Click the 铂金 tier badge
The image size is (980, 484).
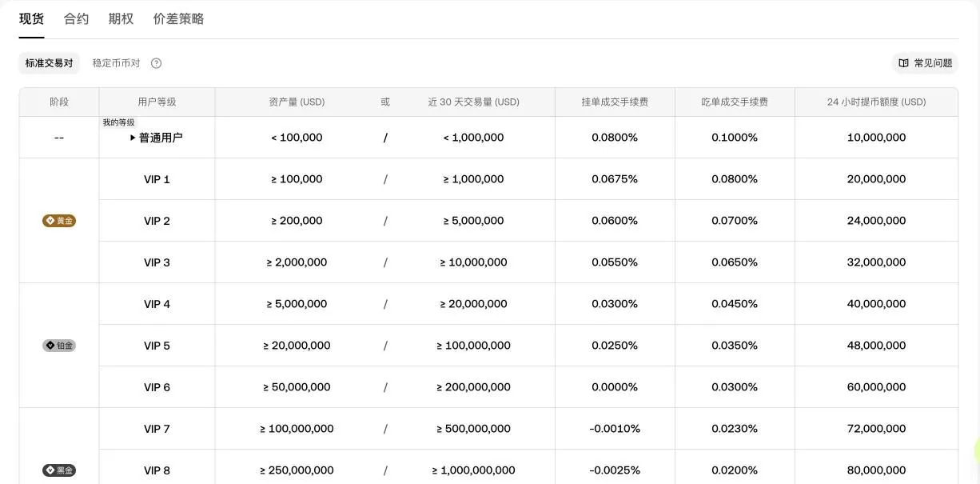coord(59,346)
